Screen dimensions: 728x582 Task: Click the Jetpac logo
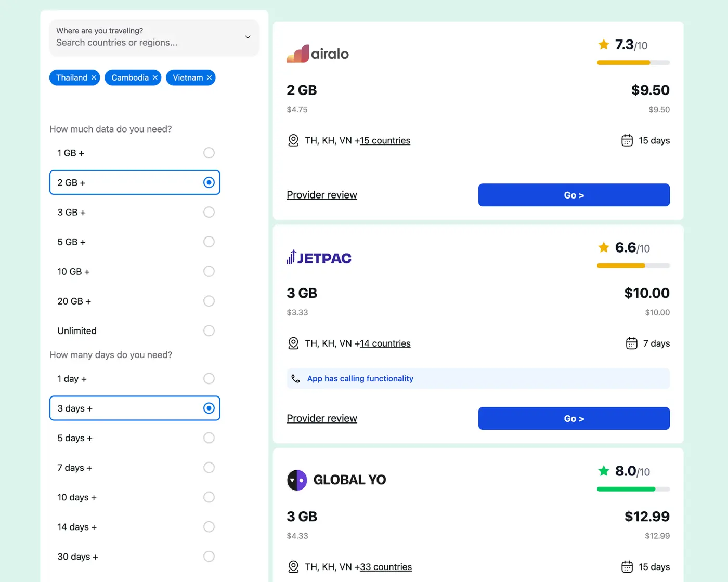click(x=319, y=257)
